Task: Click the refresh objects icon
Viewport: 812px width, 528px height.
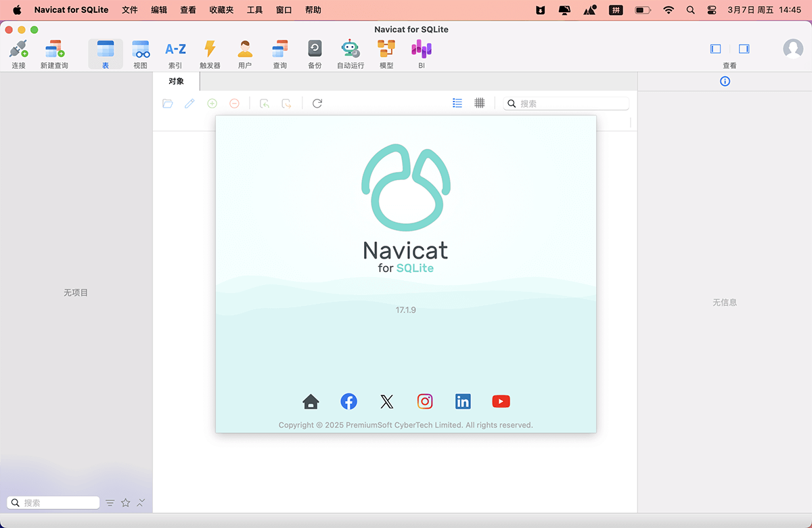Action: [317, 104]
